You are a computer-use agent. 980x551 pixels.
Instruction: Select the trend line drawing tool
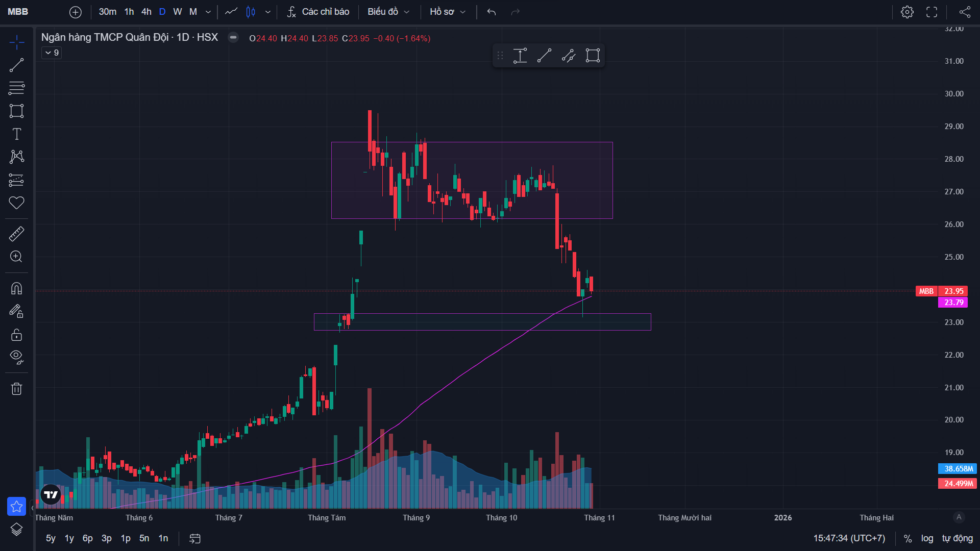click(16, 65)
